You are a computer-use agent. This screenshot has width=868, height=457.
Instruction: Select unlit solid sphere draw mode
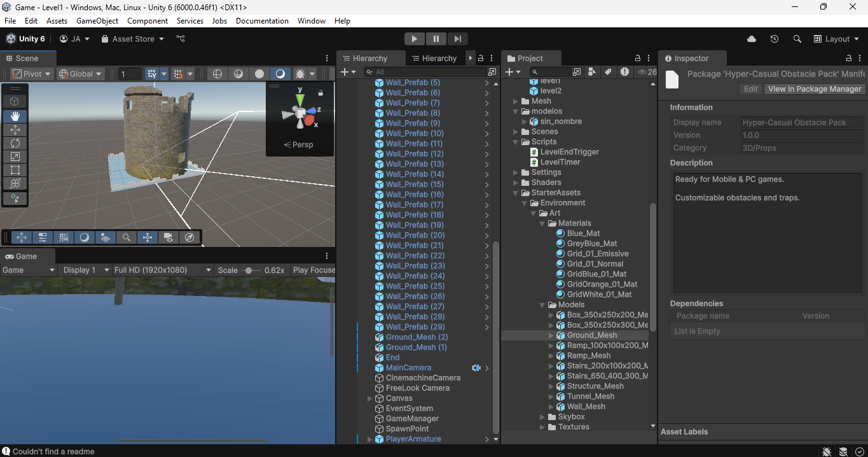[259, 74]
